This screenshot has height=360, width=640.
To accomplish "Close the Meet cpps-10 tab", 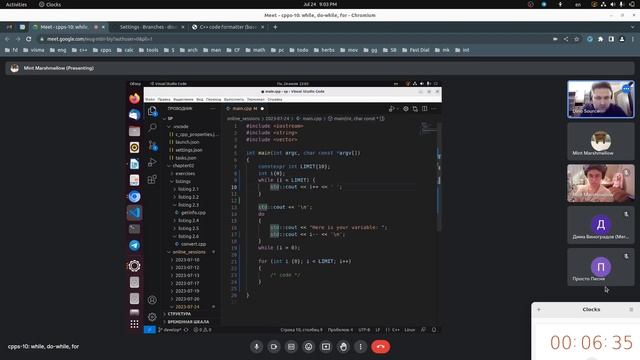I will 103,27.
